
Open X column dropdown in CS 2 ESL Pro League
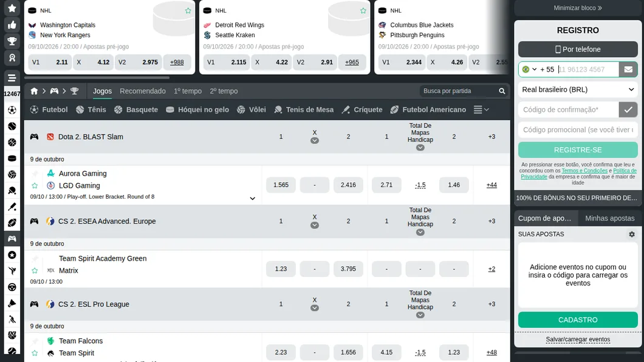coord(315,308)
